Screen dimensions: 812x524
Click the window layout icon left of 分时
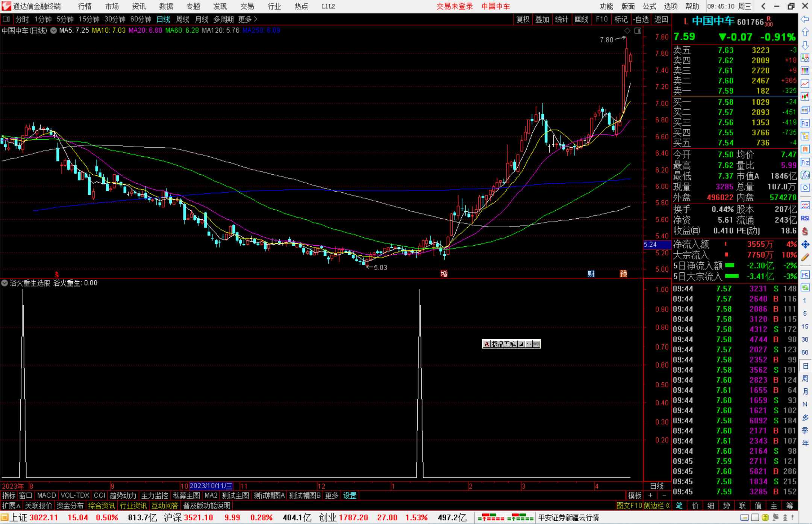tap(6, 19)
